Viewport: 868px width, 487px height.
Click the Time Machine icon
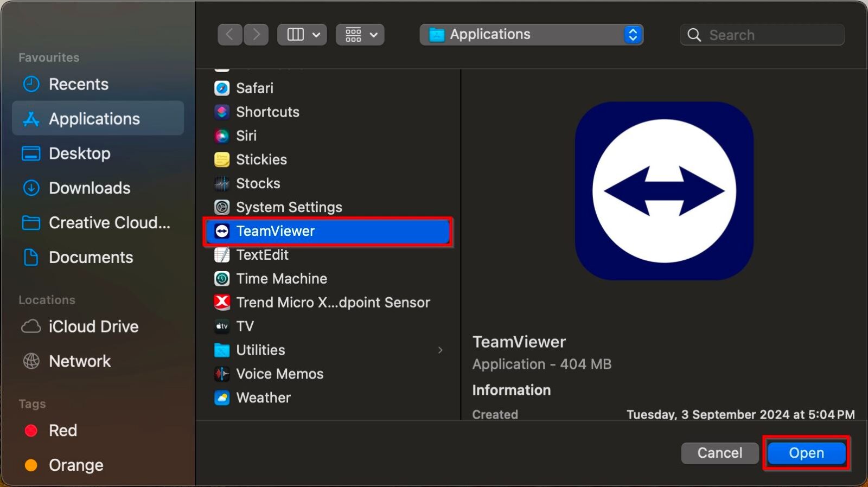(222, 279)
